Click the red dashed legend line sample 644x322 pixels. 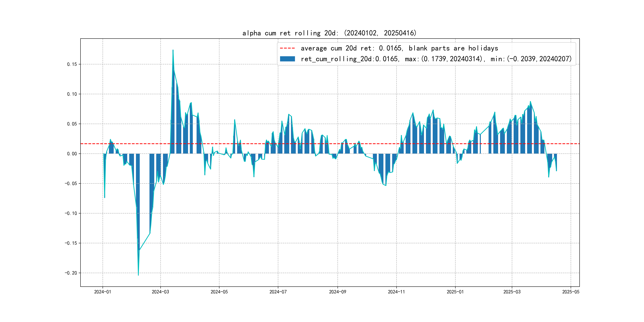click(x=287, y=48)
